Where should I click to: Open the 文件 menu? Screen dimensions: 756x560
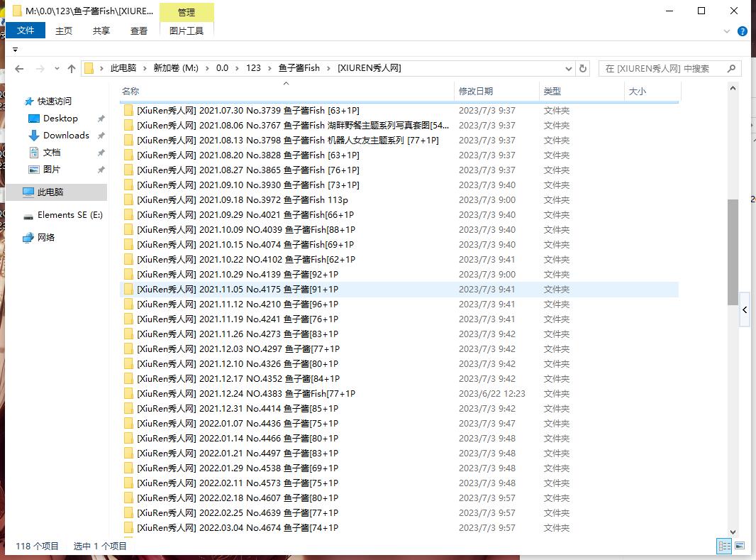click(26, 31)
